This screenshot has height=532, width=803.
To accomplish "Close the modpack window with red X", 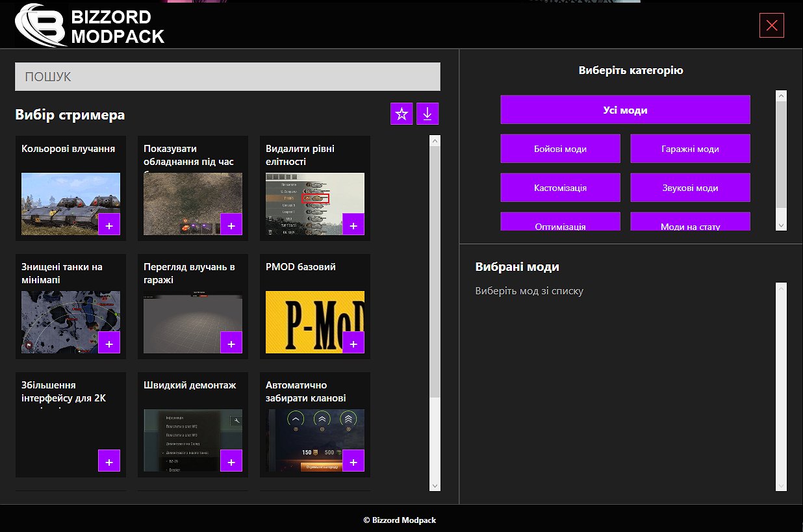I will [772, 25].
